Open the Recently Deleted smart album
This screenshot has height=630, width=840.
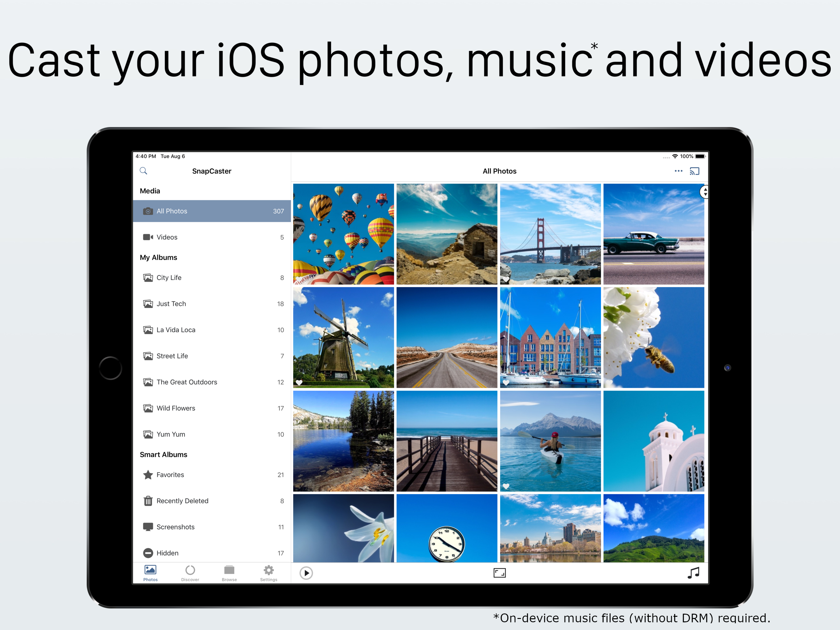pos(212,501)
